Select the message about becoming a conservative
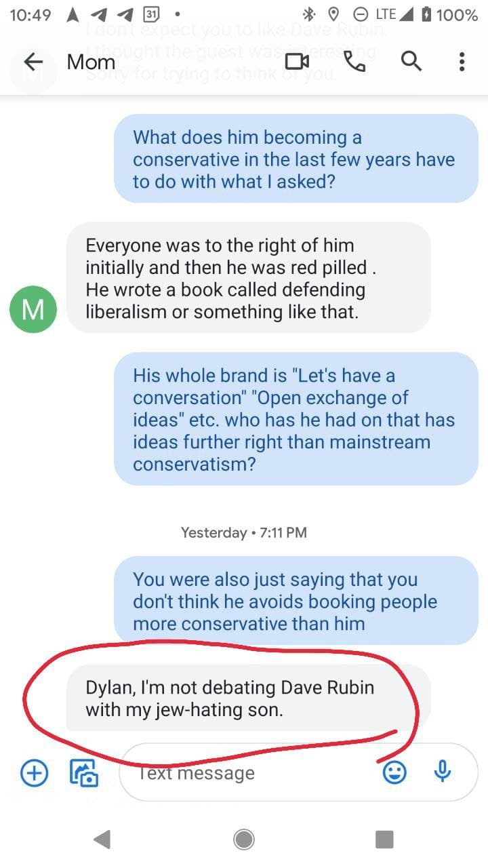 [x=296, y=159]
